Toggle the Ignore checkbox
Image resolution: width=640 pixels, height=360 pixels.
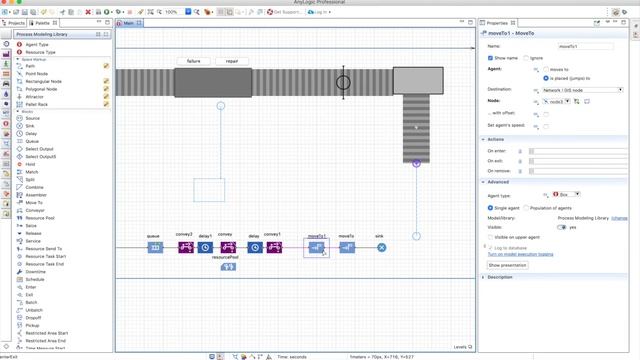(x=526, y=58)
